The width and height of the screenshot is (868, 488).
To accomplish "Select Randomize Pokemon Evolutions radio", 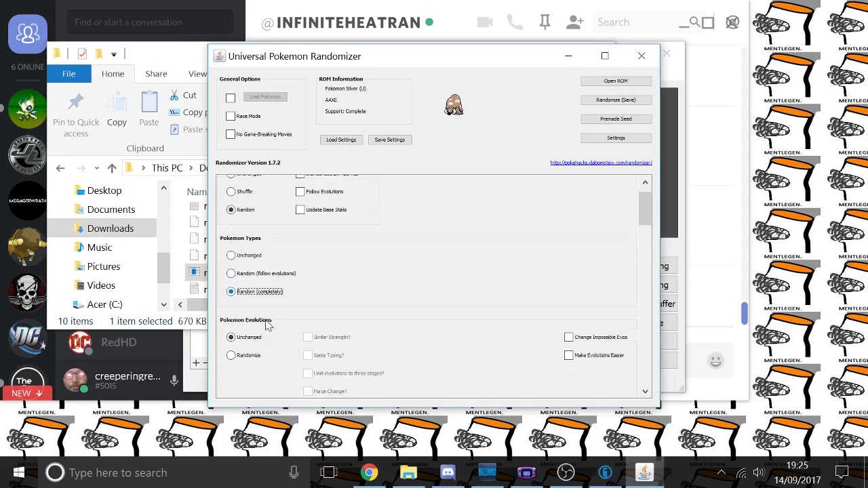I will [x=231, y=355].
